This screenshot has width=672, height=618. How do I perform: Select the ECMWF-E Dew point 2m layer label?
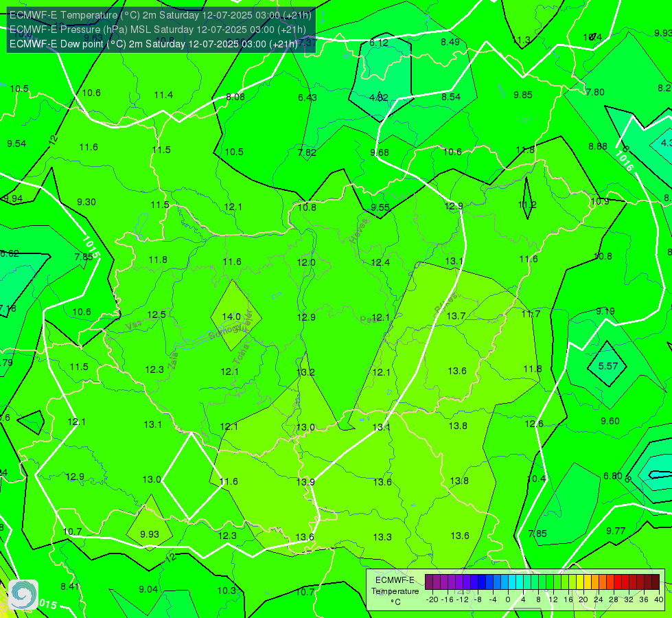click(154, 44)
